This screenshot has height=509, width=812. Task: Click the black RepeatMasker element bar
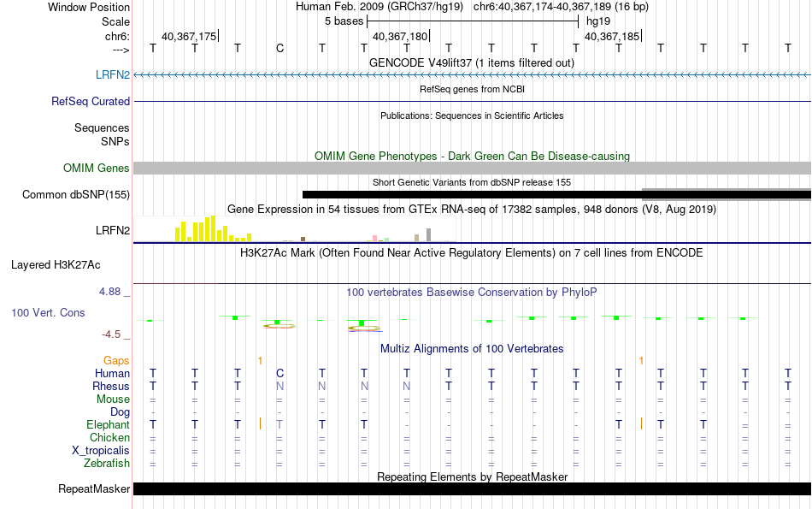[472, 488]
